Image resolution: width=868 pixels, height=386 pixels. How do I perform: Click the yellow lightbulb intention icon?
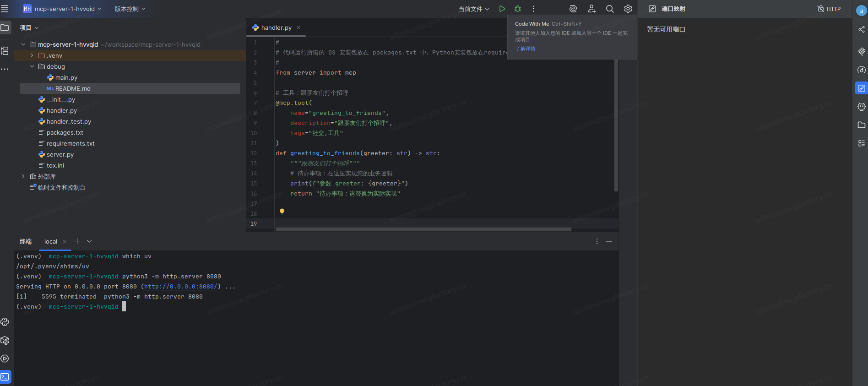282,212
